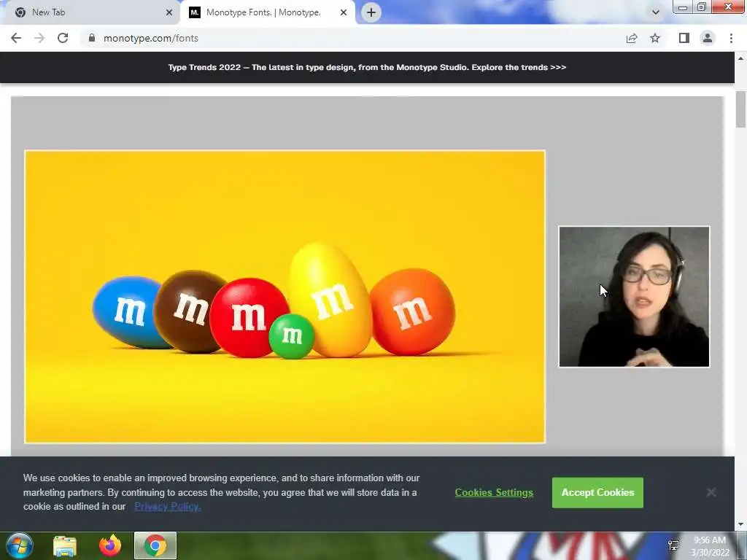
Task: Click the taskbar clock showing 9:56 AM
Action: click(x=710, y=546)
